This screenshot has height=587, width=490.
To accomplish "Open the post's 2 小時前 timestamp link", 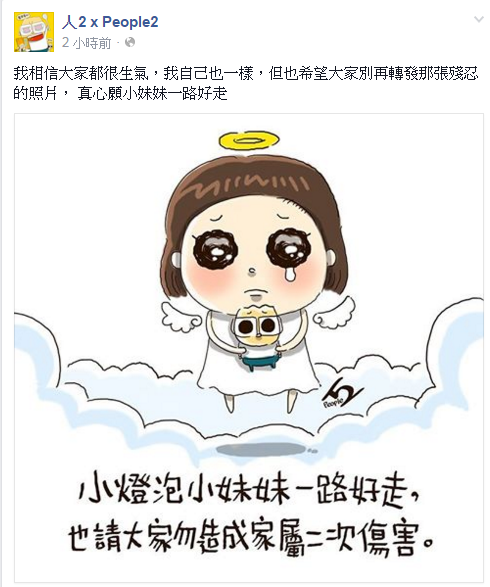I will tap(86, 43).
